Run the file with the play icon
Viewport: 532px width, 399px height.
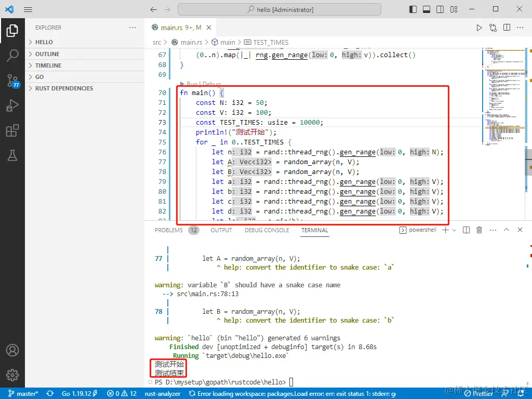pos(479,28)
